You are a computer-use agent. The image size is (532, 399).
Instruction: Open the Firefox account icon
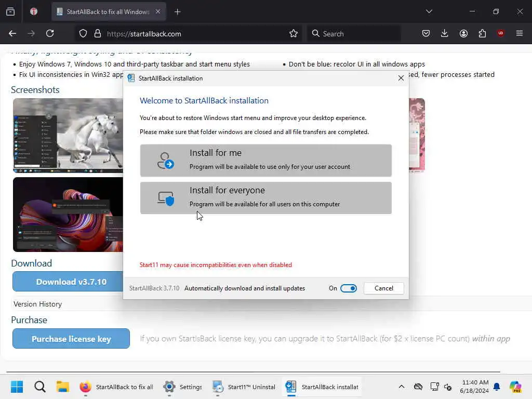(x=463, y=33)
